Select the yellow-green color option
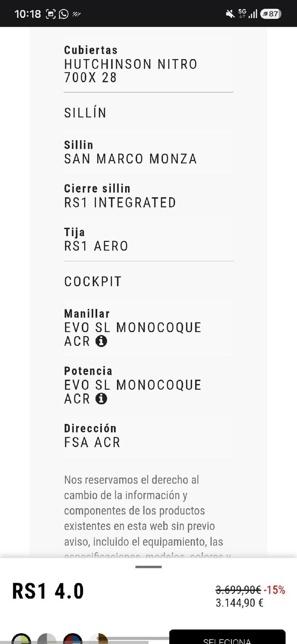This screenshot has width=297, height=644. click(21, 639)
